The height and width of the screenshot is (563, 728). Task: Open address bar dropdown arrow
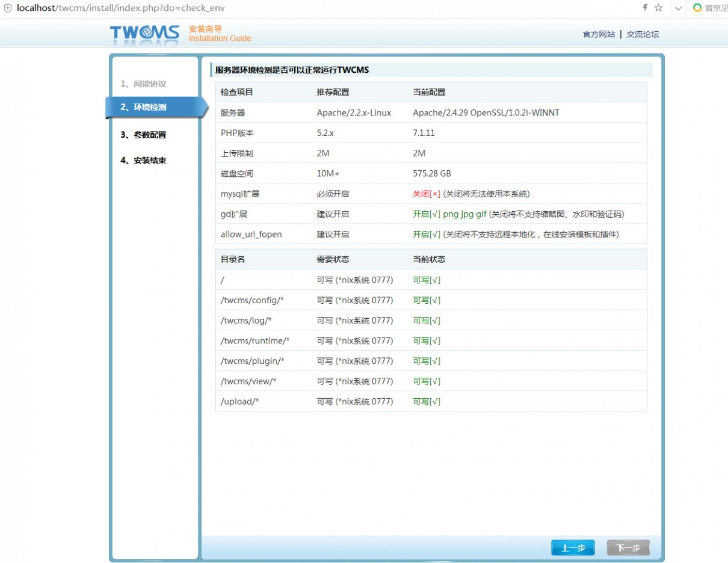point(677,8)
